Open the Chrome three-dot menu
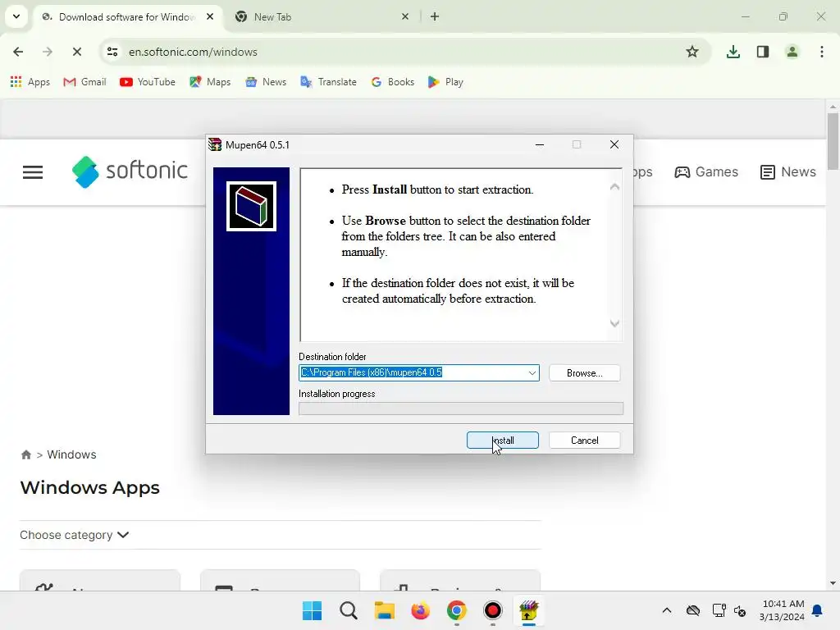Image resolution: width=840 pixels, height=630 pixels. coord(822,52)
